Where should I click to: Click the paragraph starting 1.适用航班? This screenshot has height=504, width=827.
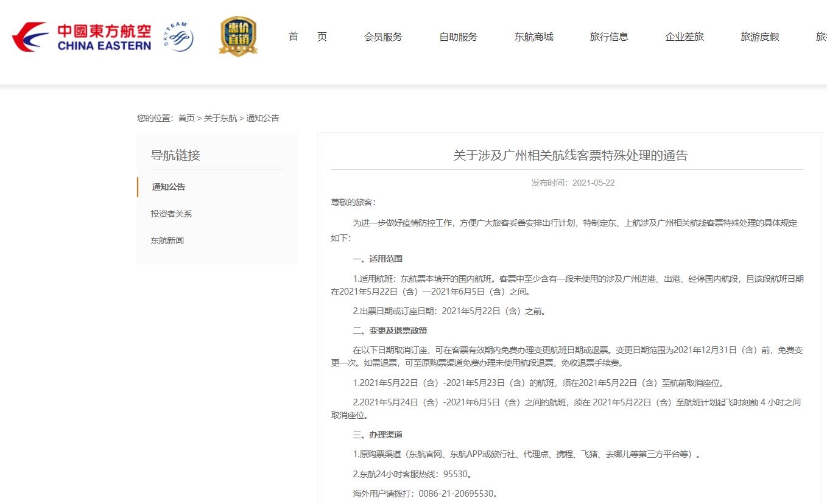click(568, 285)
